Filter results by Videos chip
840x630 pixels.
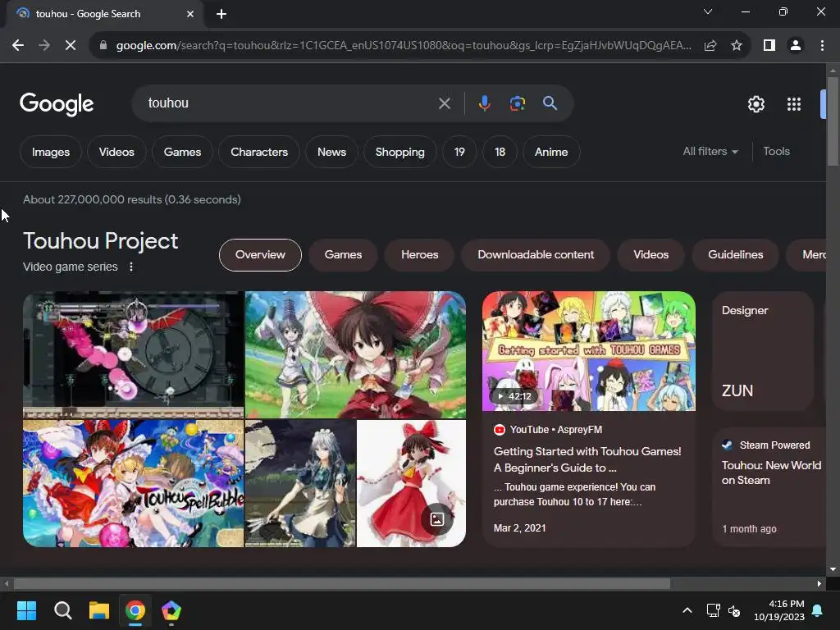tap(116, 152)
